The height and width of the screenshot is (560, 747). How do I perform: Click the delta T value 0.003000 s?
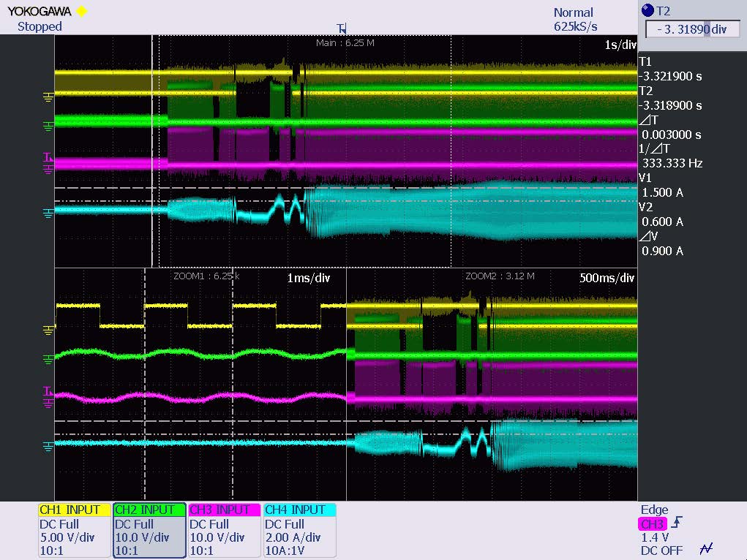(x=671, y=135)
